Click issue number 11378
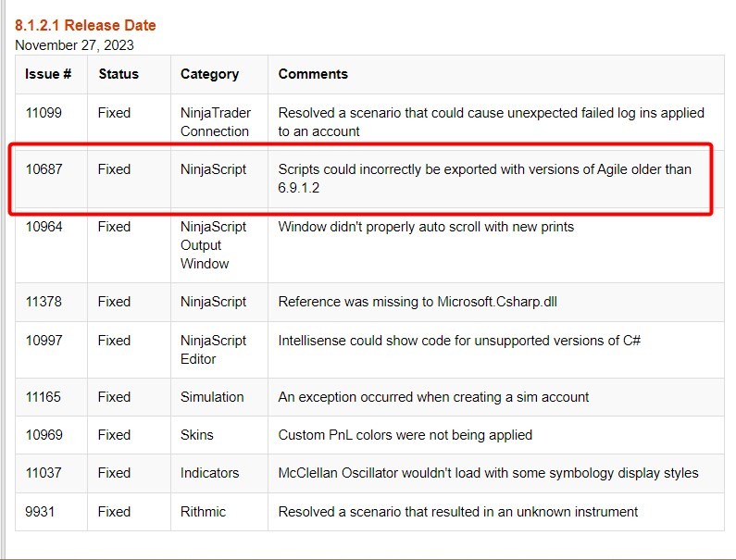Screen dimensions: 736x560 (x=44, y=302)
